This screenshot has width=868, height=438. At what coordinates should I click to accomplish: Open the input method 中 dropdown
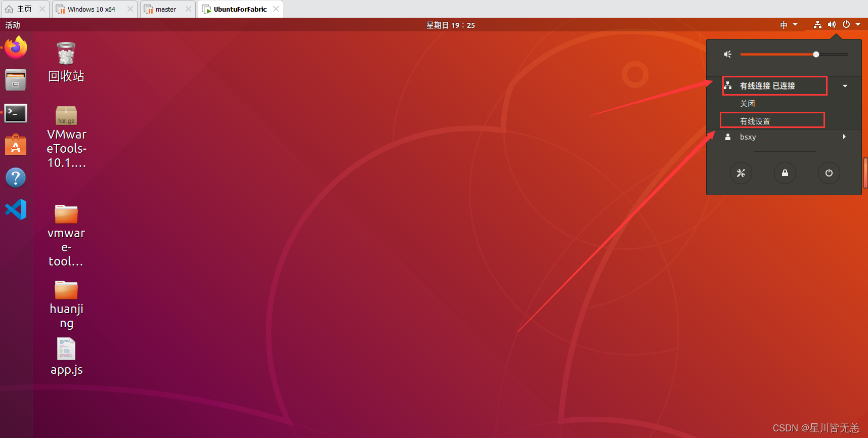789,25
